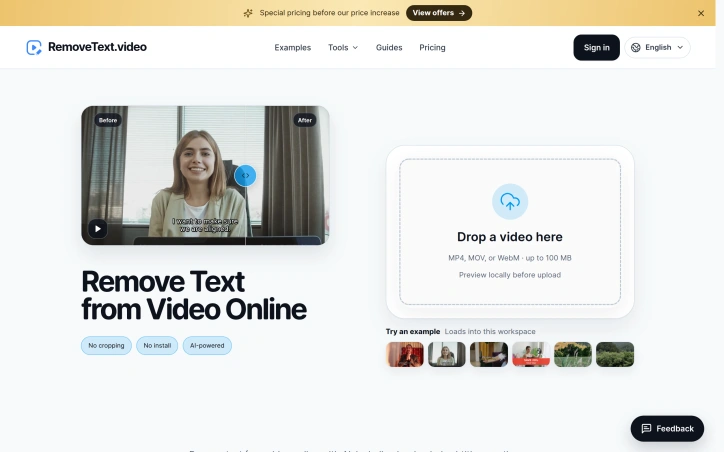Viewport: 724px width, 452px height.
Task: Click the Try an example label
Action: pyautogui.click(x=413, y=331)
